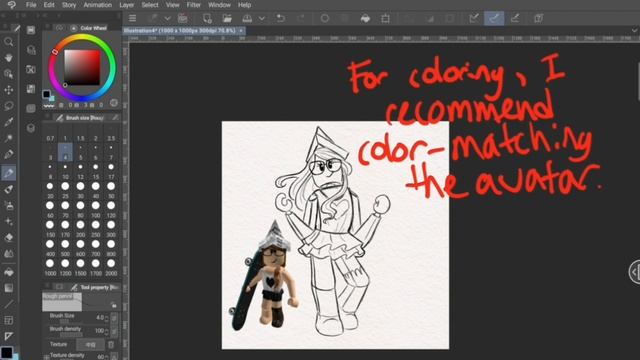Click the Open file folder icon
640x360 pixels.
click(227, 18)
